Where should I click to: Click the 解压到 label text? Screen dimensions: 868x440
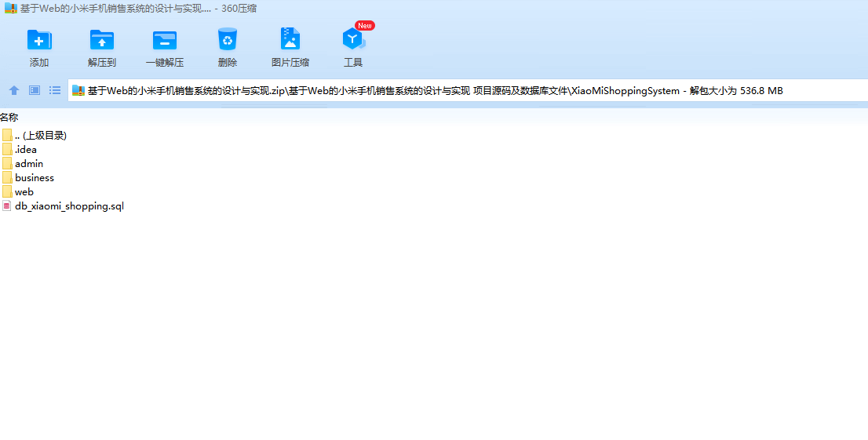(102, 63)
